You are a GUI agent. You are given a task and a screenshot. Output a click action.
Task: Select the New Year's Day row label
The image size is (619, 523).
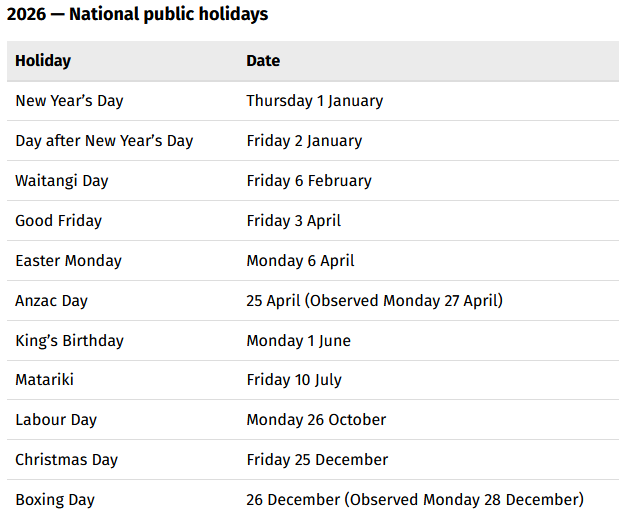pos(69,101)
